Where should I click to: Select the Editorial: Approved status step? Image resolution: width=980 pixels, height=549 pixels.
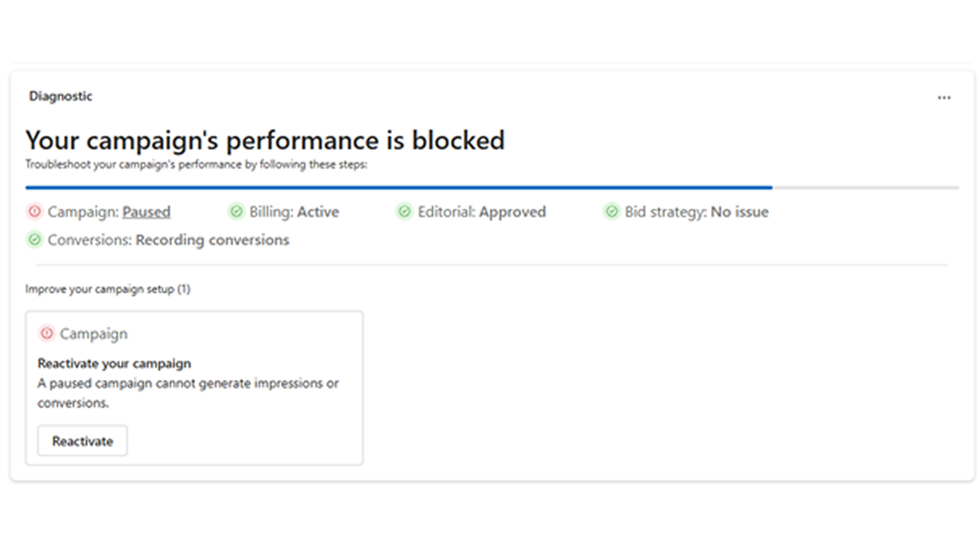[481, 212]
